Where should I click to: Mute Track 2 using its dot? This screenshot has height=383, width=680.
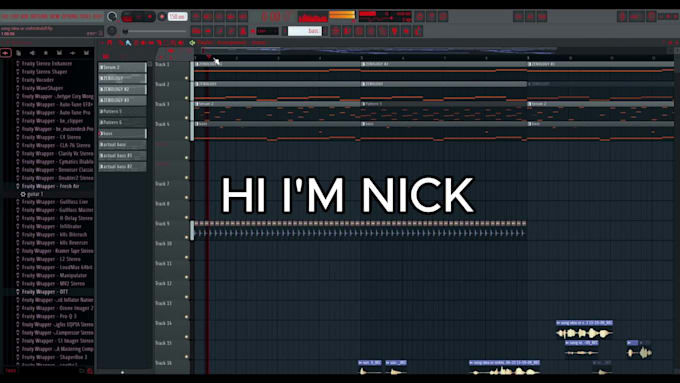pyautogui.click(x=187, y=98)
